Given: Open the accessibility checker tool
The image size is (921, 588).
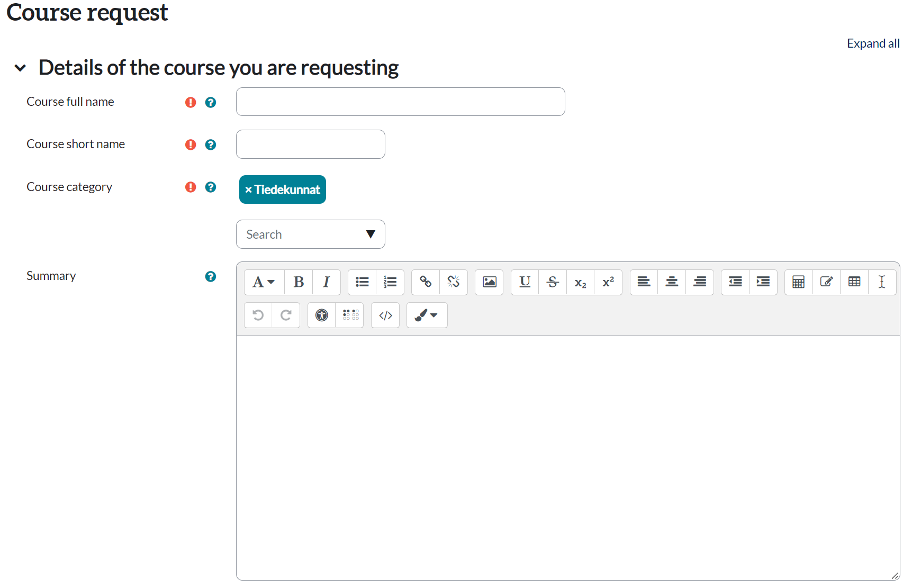Looking at the screenshot, I should click(x=321, y=315).
